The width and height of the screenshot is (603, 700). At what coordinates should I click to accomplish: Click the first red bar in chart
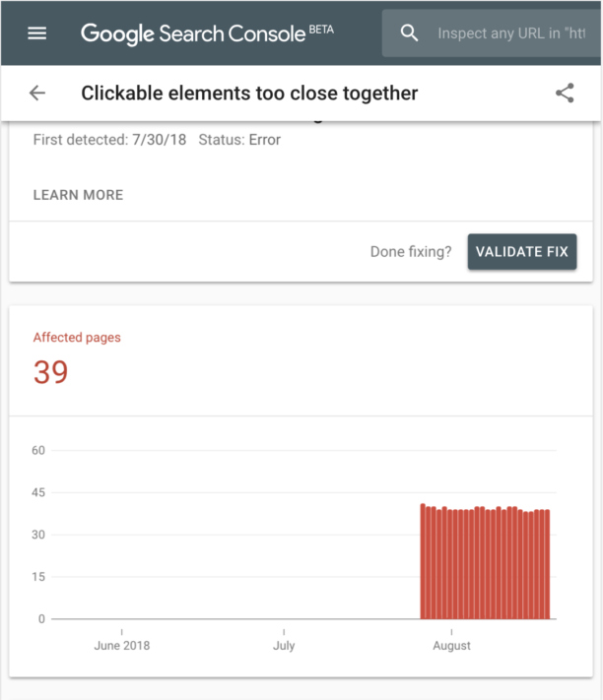click(x=423, y=562)
